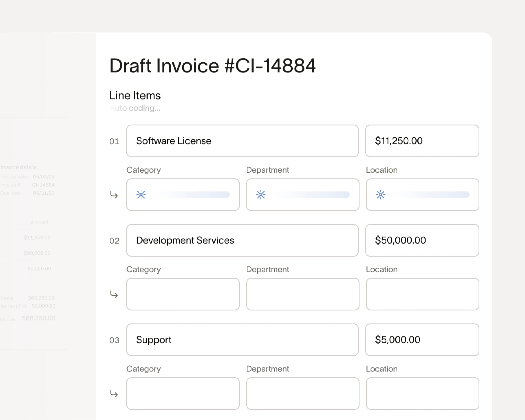Click the Development Services description field

point(242,240)
